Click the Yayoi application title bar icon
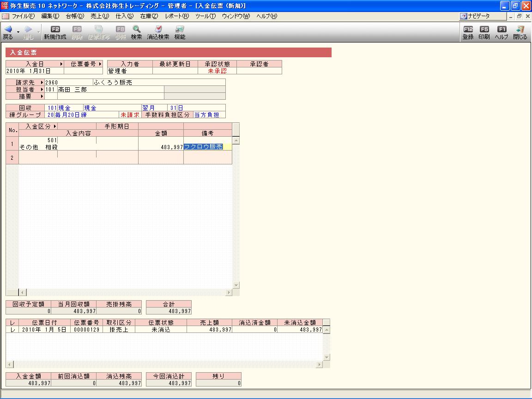Image resolution: width=532 pixels, height=399 pixels. pyautogui.click(x=5, y=6)
